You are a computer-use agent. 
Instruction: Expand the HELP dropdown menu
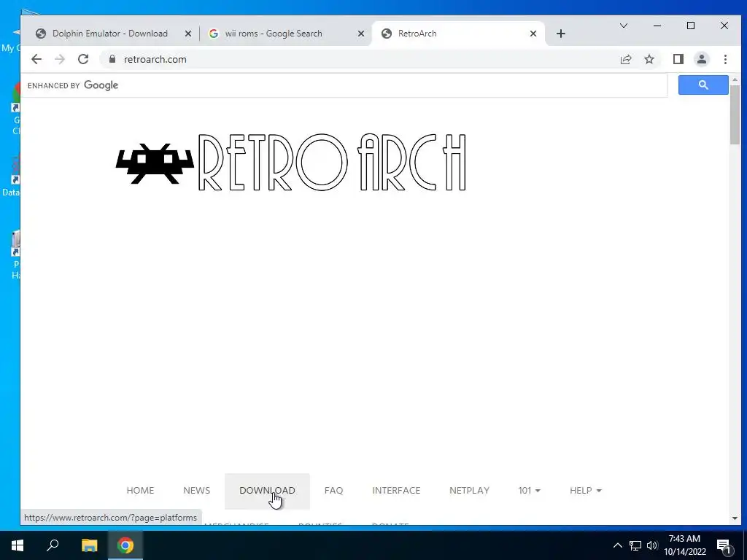pyautogui.click(x=586, y=491)
